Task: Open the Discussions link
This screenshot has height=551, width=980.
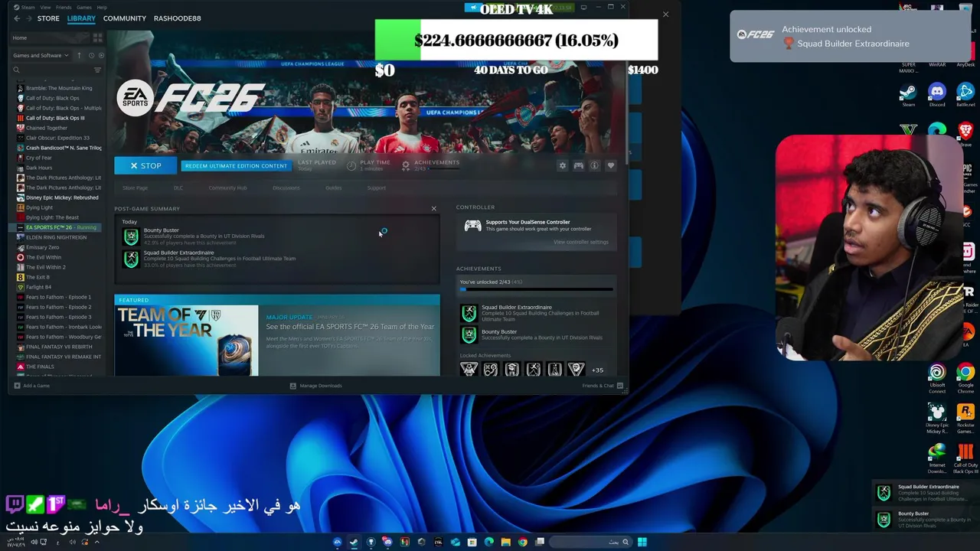Action: pos(286,187)
